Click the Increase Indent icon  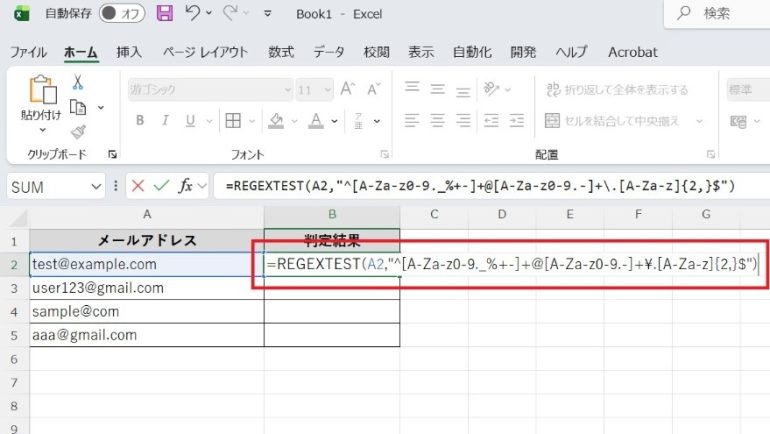pyautogui.click(x=517, y=120)
